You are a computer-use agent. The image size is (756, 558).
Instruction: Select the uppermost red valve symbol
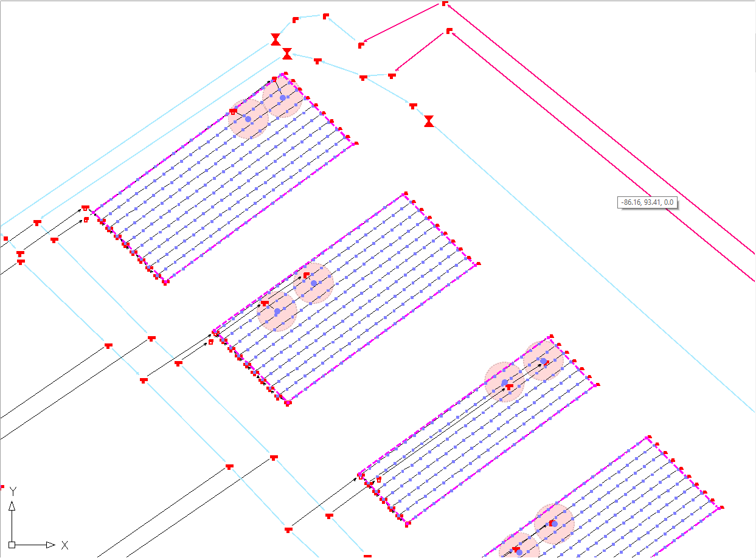pyautogui.click(x=276, y=40)
